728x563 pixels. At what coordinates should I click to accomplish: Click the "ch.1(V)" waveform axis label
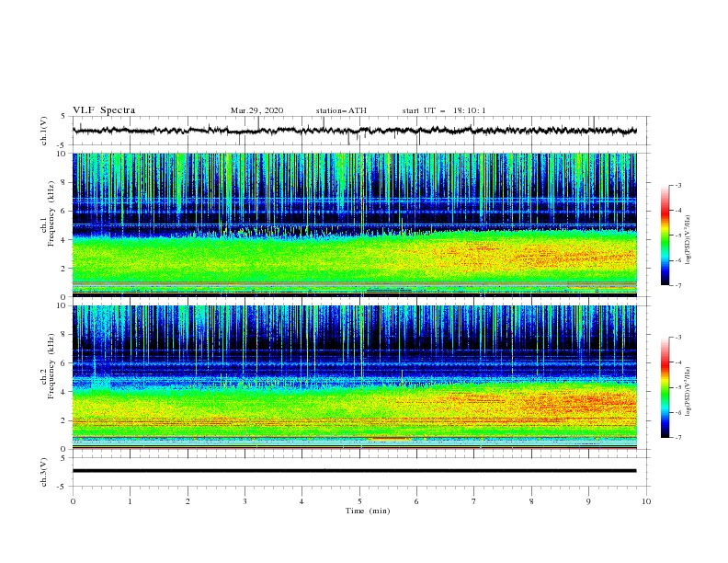pyautogui.click(x=44, y=131)
